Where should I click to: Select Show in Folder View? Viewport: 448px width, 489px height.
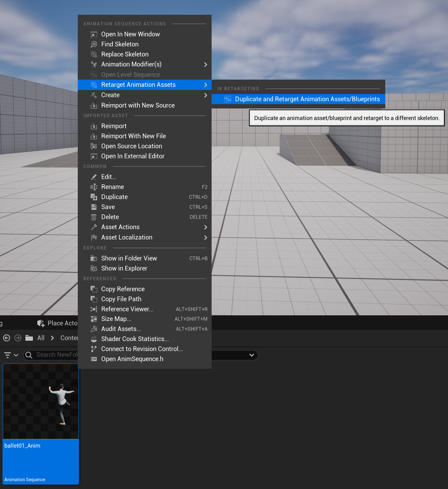tap(129, 258)
